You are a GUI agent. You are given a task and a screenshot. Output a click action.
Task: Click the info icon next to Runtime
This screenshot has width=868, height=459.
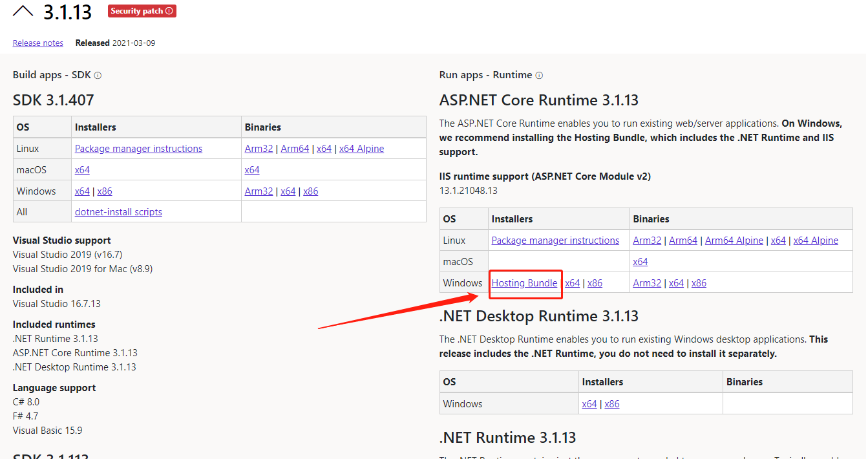click(x=538, y=74)
